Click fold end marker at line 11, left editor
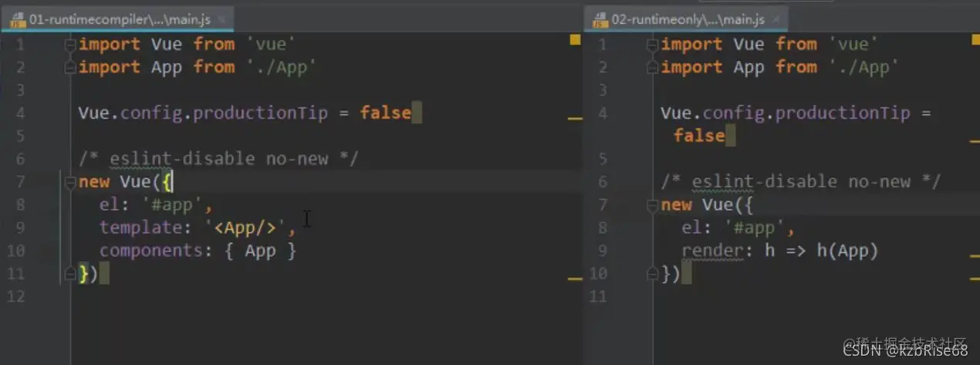Viewport: 980px width, 365px height. (70, 273)
